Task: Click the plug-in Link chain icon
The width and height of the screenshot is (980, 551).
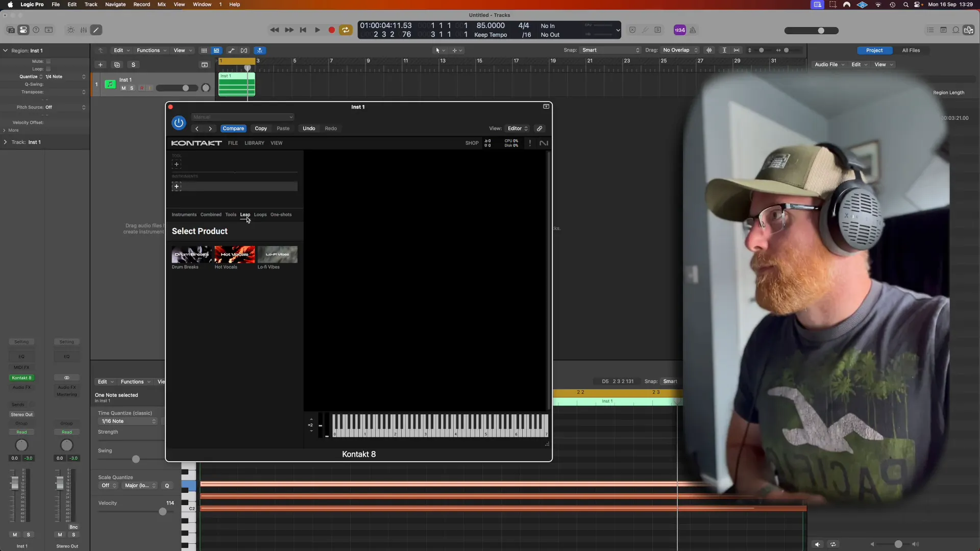Action: tap(540, 129)
